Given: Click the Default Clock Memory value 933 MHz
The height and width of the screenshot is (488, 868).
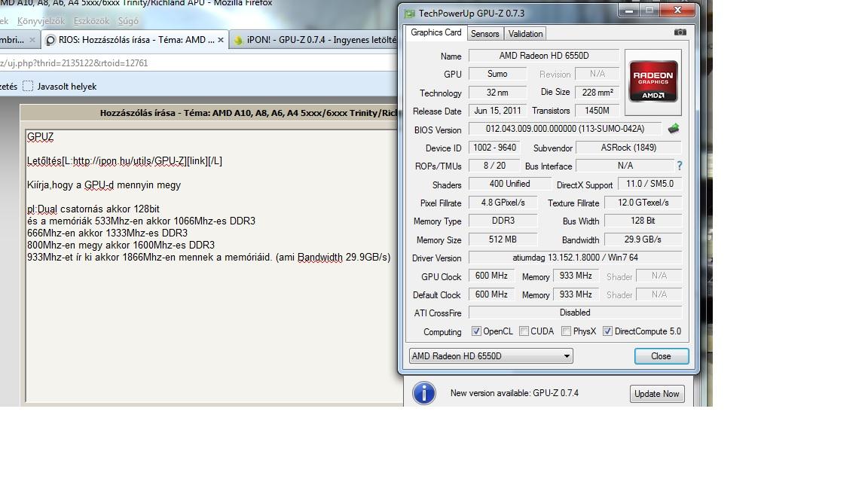Looking at the screenshot, I should point(575,294).
